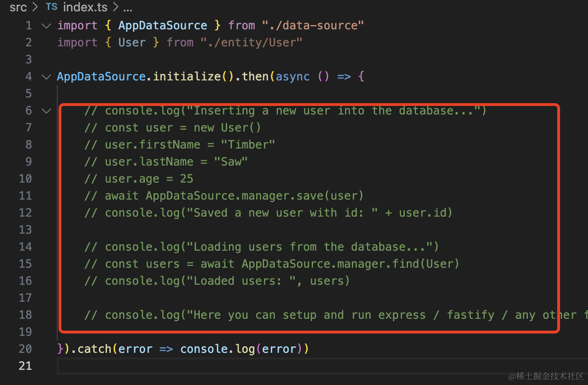Select line number 20 in the gutter
Image resolution: width=588 pixels, height=385 pixels.
(x=25, y=349)
